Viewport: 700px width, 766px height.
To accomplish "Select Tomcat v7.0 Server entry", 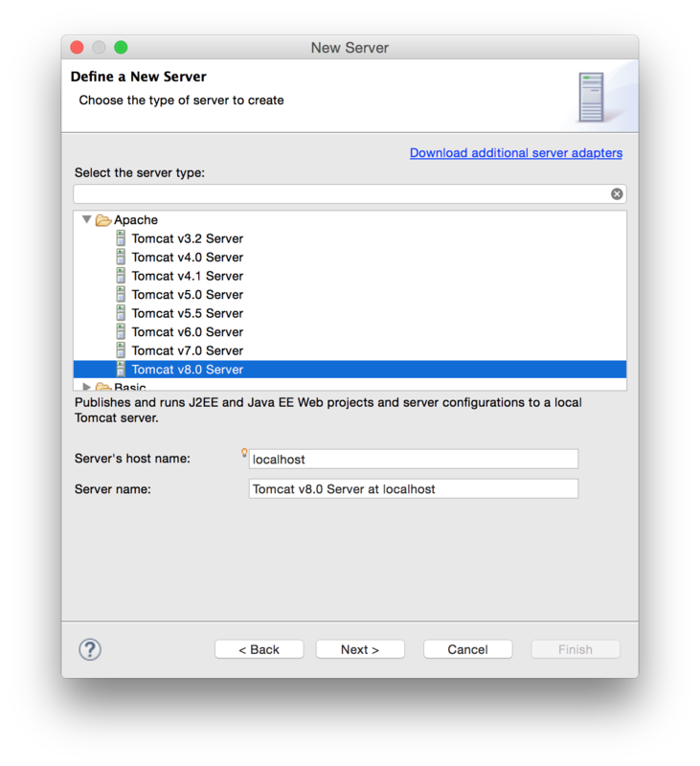I will pos(187,350).
